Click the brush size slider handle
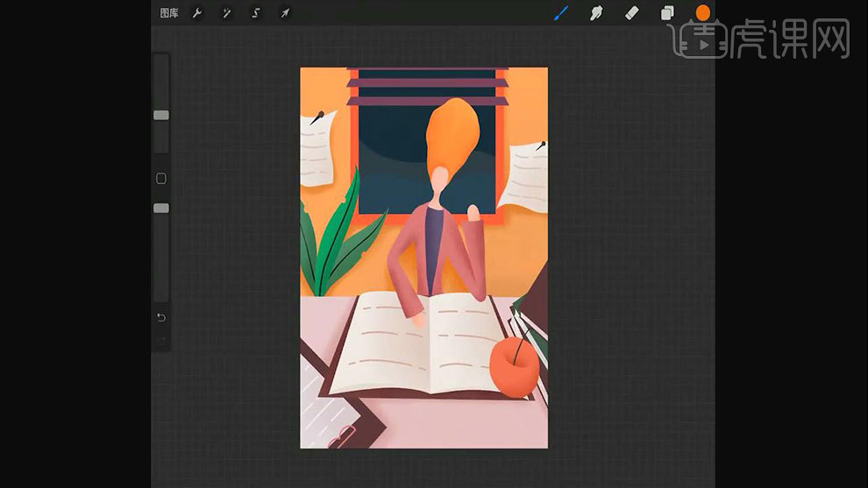This screenshot has width=868, height=488. click(x=161, y=115)
